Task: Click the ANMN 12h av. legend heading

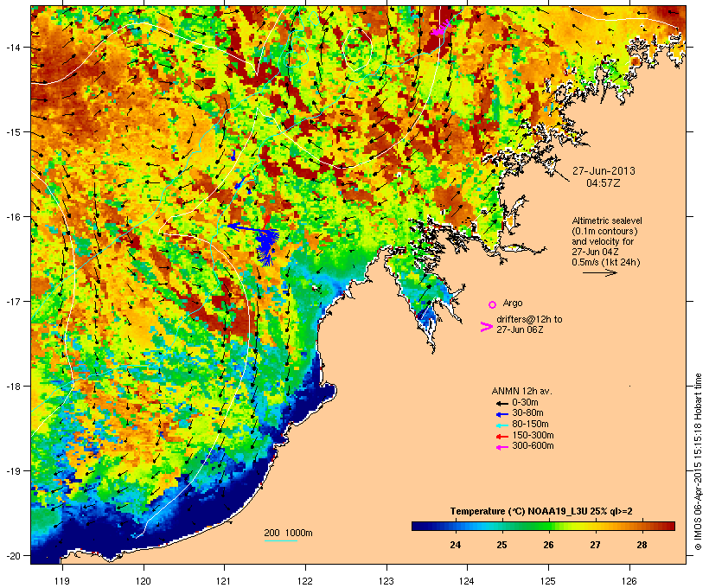Action: click(x=521, y=391)
